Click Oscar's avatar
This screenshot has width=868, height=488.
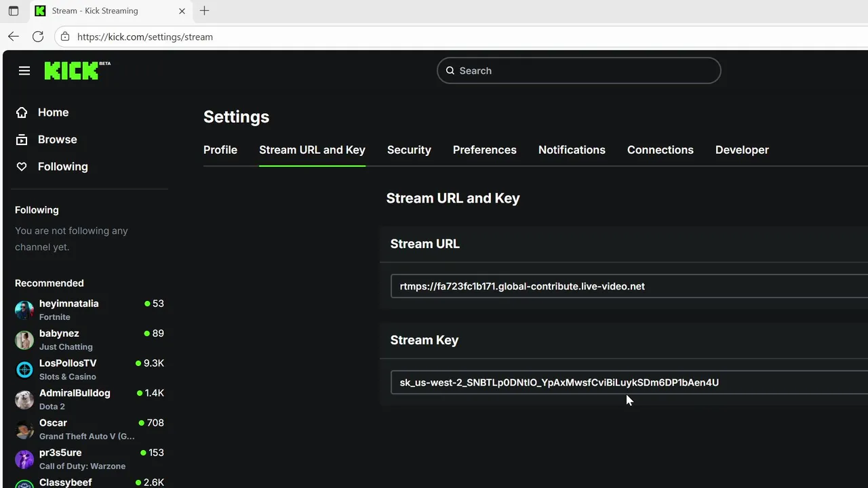(x=24, y=430)
